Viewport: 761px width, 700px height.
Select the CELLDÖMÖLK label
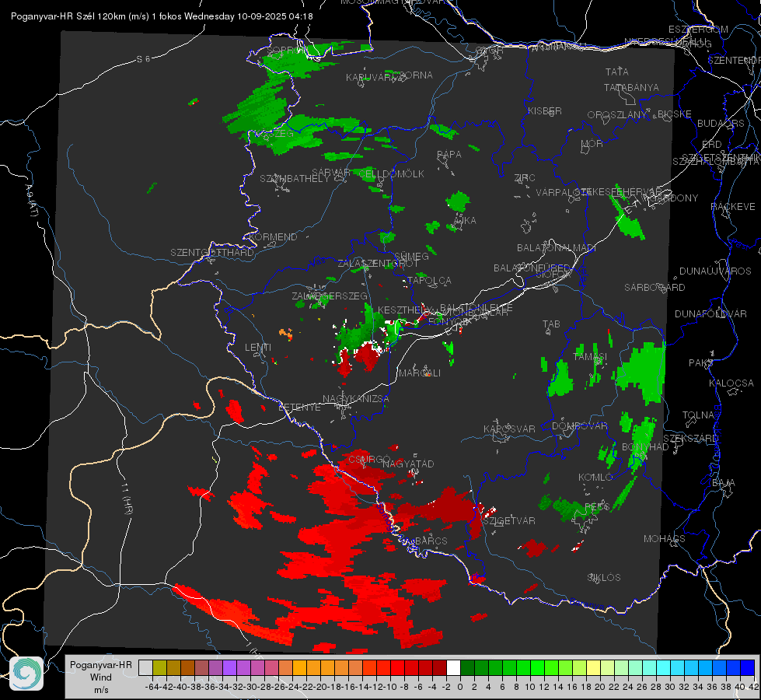click(391, 174)
